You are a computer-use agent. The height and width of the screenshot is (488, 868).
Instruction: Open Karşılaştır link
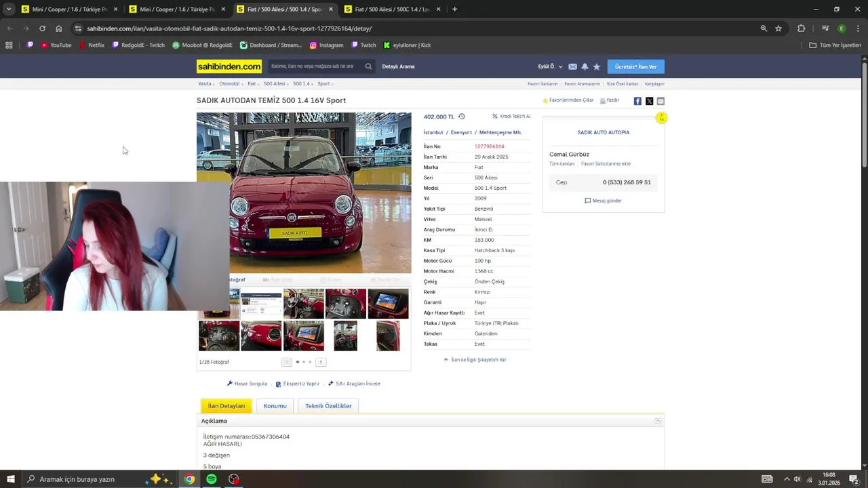(654, 84)
